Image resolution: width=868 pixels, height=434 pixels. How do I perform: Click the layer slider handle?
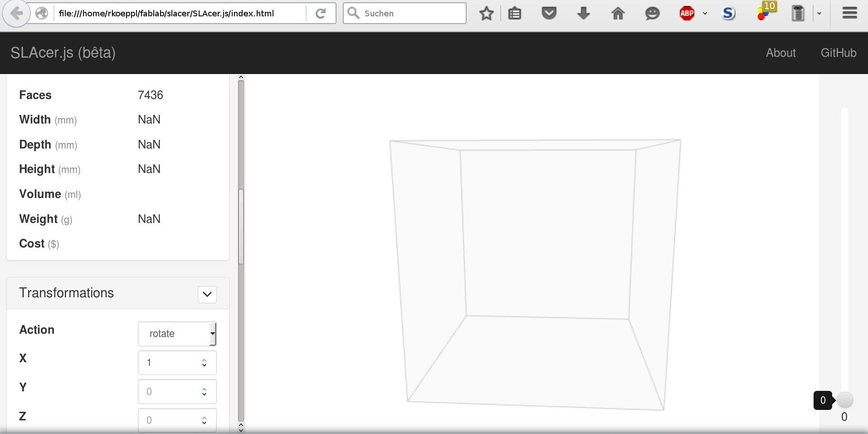click(844, 400)
